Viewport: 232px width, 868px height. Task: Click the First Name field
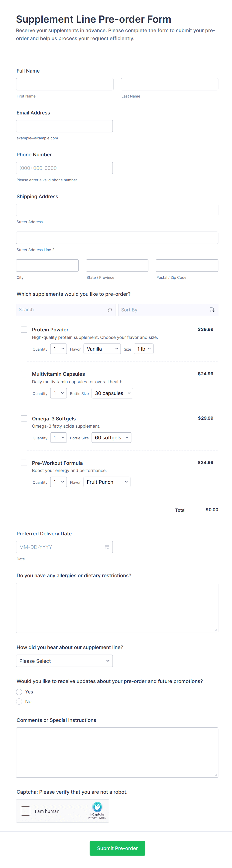coord(64,84)
